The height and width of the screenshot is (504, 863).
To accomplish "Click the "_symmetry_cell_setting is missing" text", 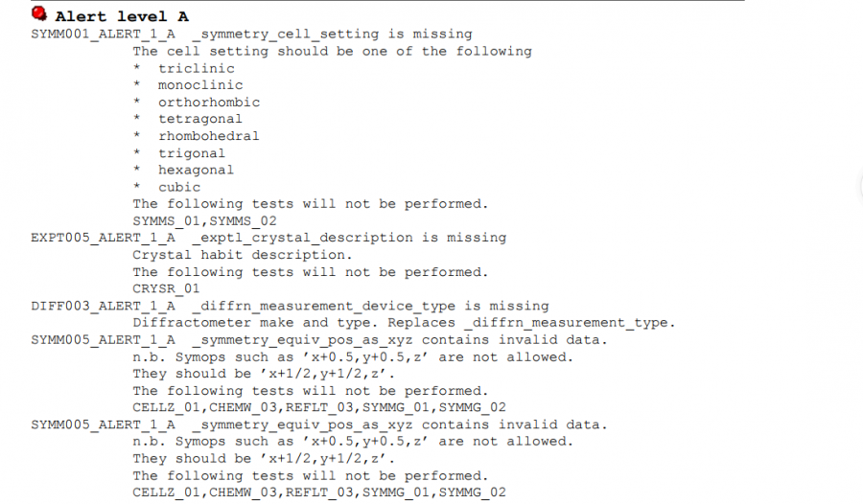I will (332, 34).
